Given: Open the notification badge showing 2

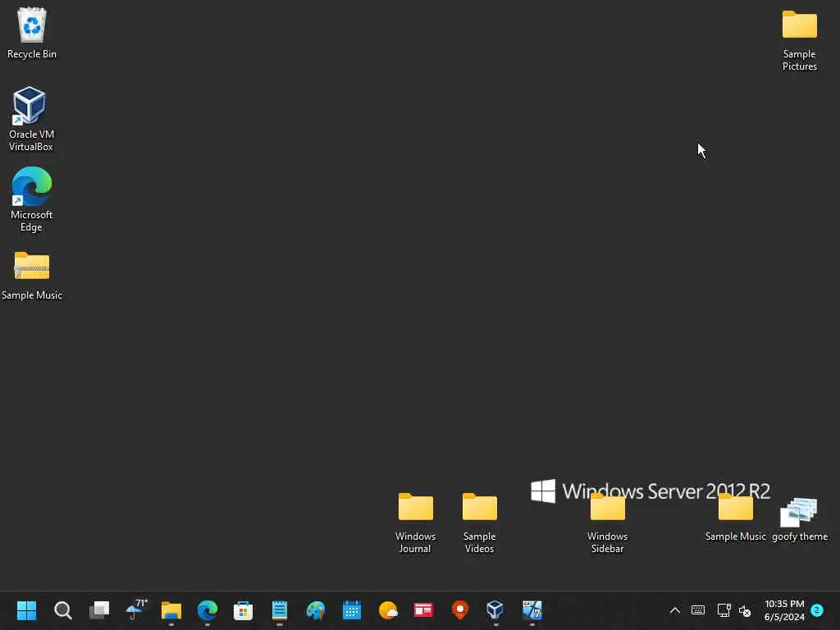Looking at the screenshot, I should (817, 610).
